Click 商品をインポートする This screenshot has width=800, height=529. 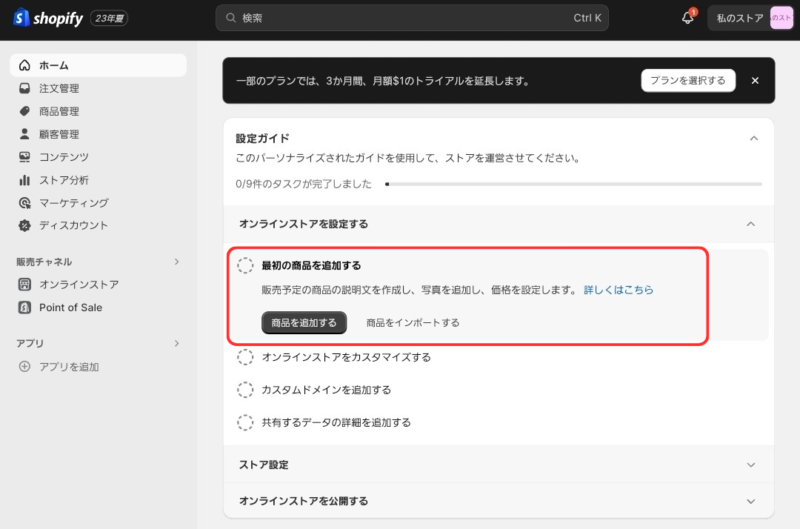coord(413,323)
